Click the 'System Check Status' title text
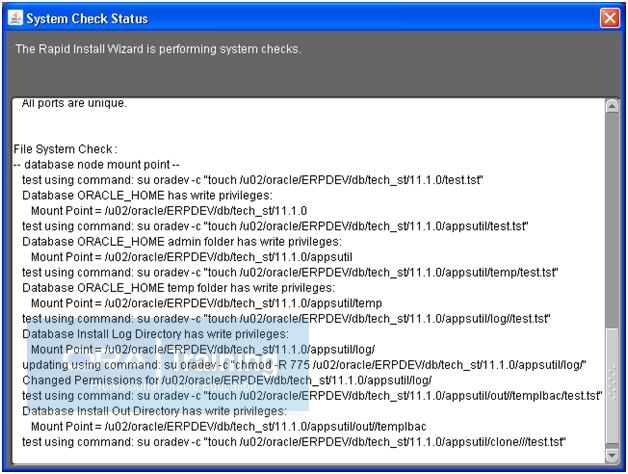Image resolution: width=628 pixels, height=474 pixels. 87,18
